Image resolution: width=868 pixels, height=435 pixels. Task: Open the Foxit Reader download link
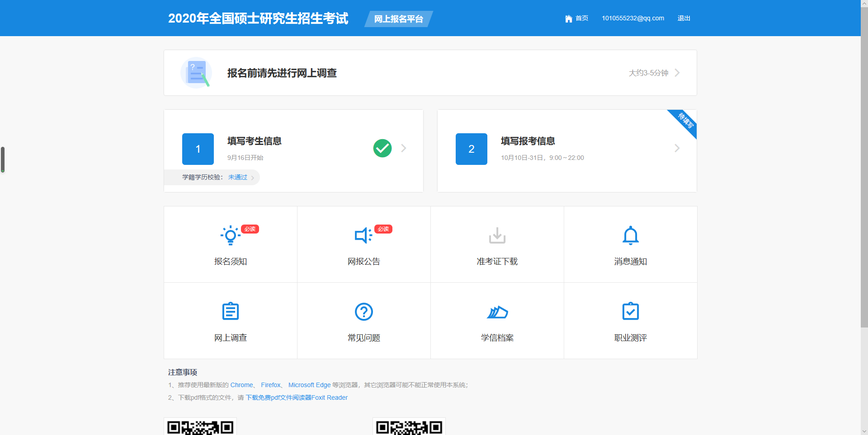click(x=297, y=398)
